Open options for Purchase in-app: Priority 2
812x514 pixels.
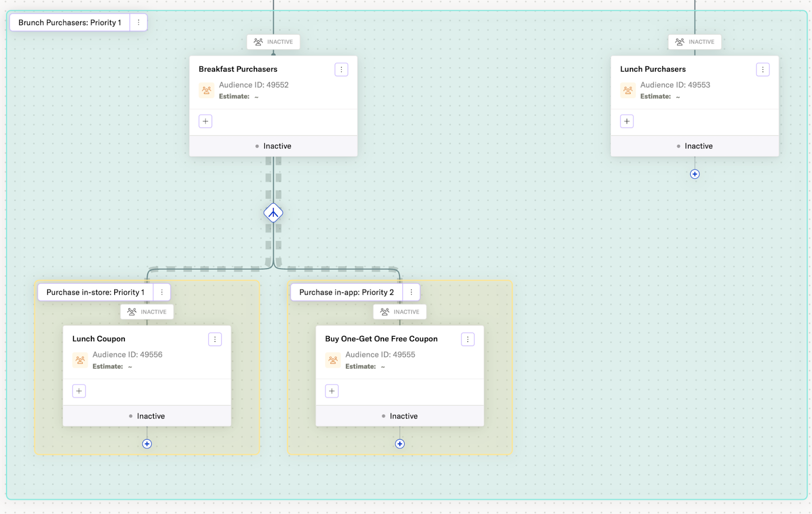tap(411, 292)
